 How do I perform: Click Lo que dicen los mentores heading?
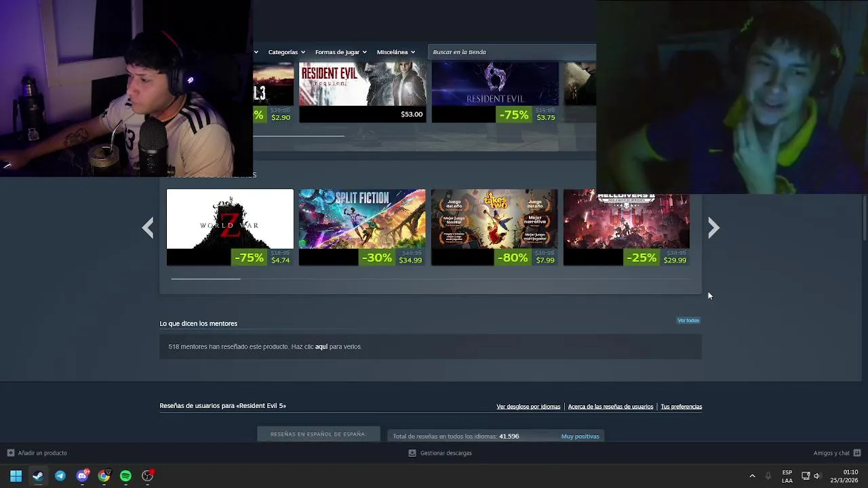click(198, 323)
